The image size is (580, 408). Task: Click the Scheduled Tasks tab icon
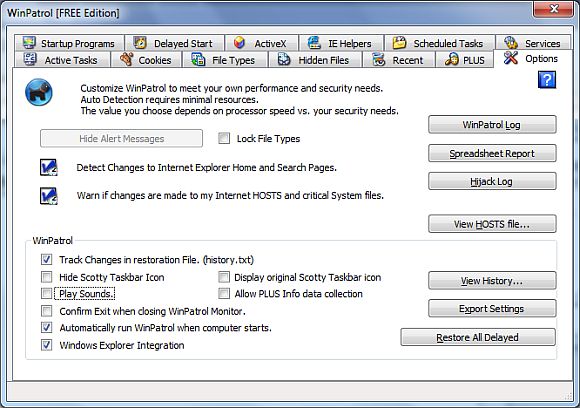399,43
